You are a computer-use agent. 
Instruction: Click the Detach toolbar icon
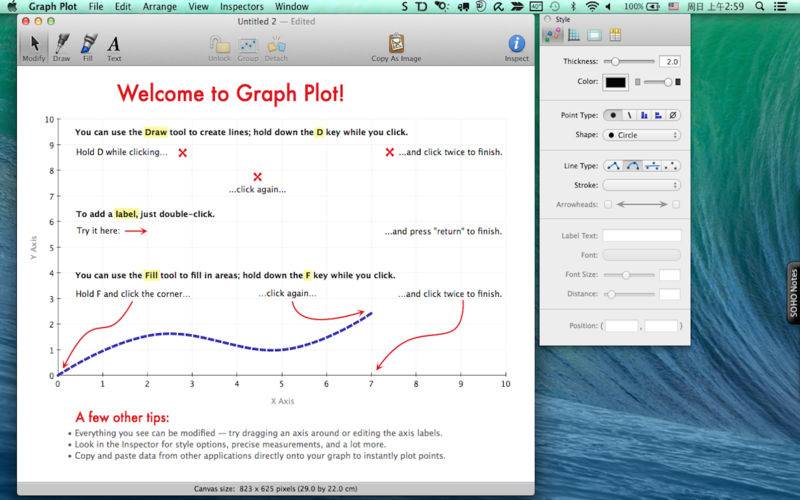pyautogui.click(x=276, y=48)
